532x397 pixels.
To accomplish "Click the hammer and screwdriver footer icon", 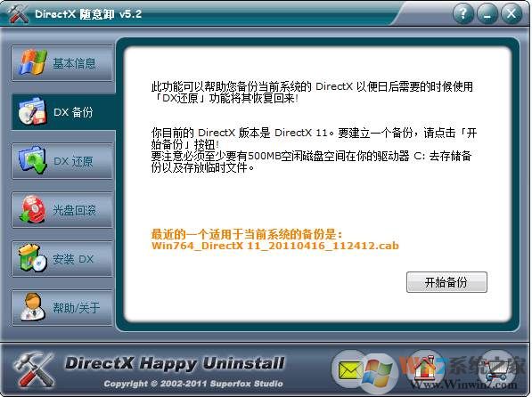I will pyautogui.click(x=34, y=370).
